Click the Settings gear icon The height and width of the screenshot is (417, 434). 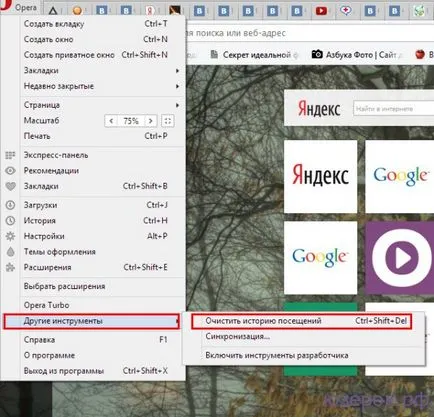coord(10,236)
